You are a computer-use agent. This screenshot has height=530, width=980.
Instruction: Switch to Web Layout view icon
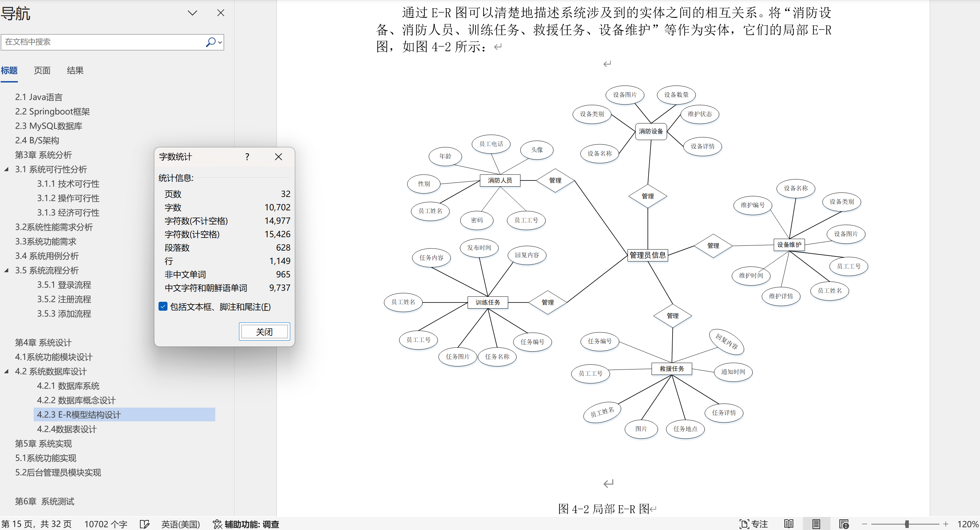[843, 524]
